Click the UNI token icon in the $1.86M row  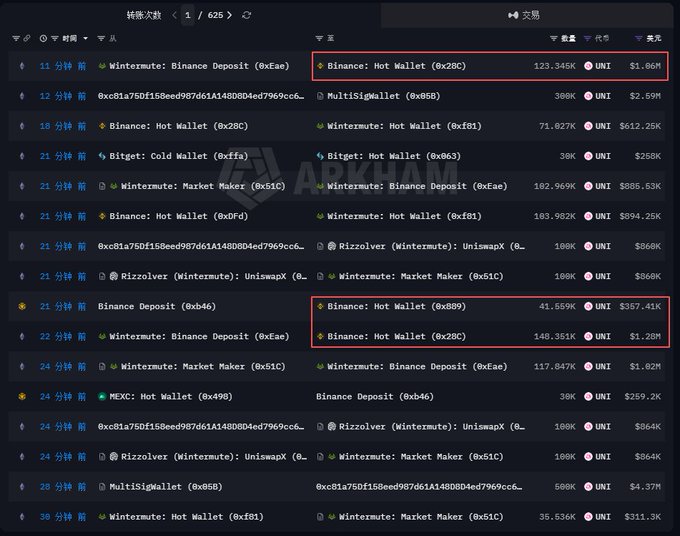pyautogui.click(x=588, y=66)
